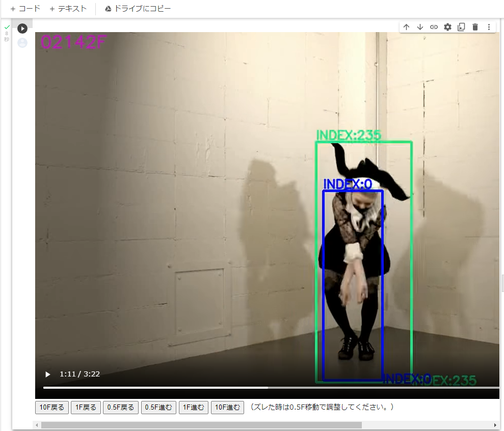Image resolution: width=504 pixels, height=431 pixels.
Task: Click the 1F進む button
Action: pyautogui.click(x=194, y=408)
